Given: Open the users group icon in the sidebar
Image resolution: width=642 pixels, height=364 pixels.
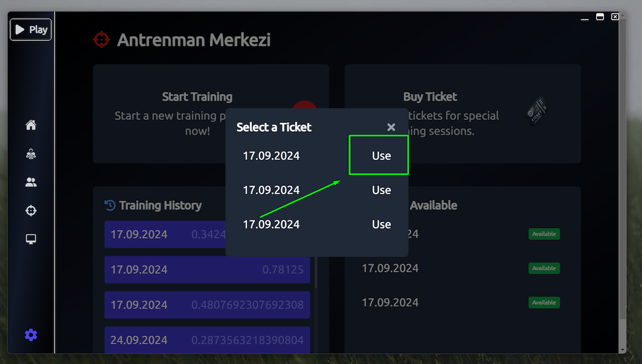Looking at the screenshot, I should pos(31,182).
